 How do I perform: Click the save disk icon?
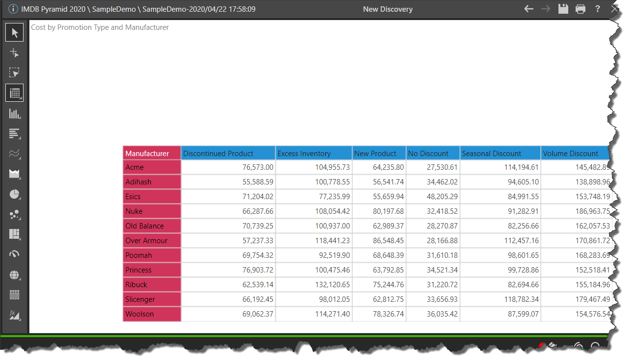click(x=563, y=9)
